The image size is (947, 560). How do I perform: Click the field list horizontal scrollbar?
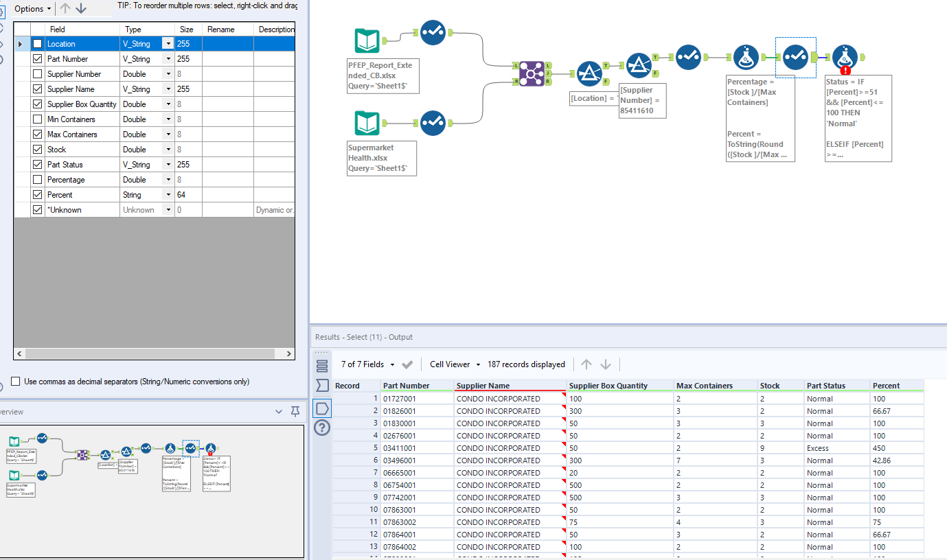coord(154,354)
